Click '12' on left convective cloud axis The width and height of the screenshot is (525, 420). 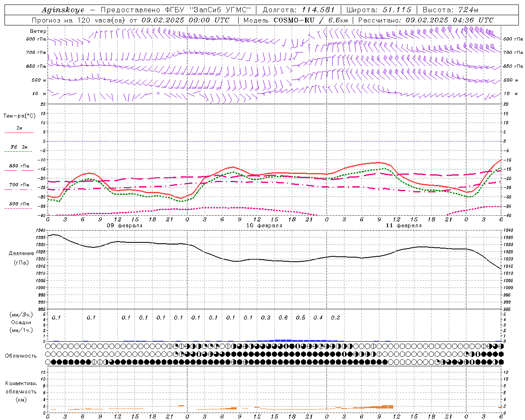[x=42, y=372]
